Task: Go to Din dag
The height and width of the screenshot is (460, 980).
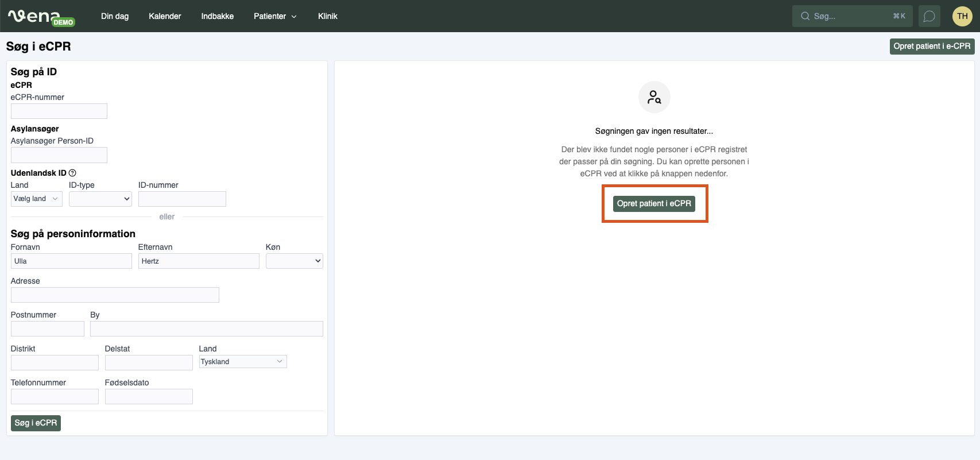Action: pyautogui.click(x=115, y=16)
